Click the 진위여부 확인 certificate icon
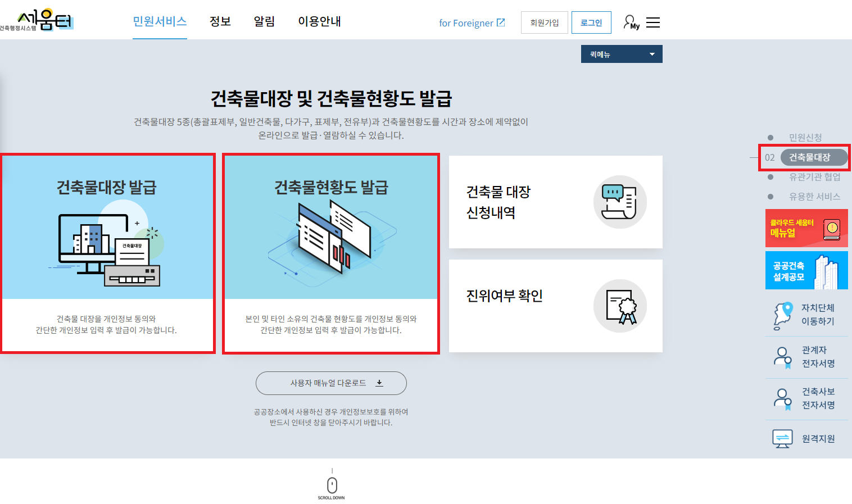This screenshot has width=852, height=504. pos(620,306)
